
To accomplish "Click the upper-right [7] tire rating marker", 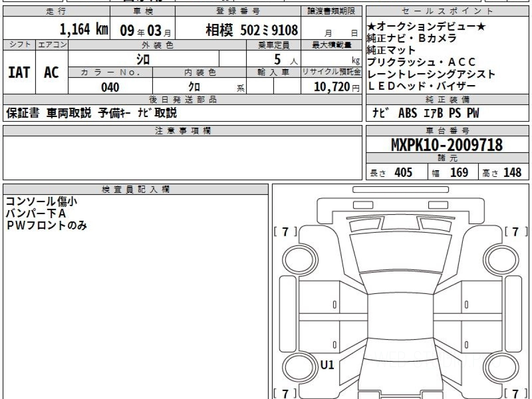I will (x=516, y=231).
